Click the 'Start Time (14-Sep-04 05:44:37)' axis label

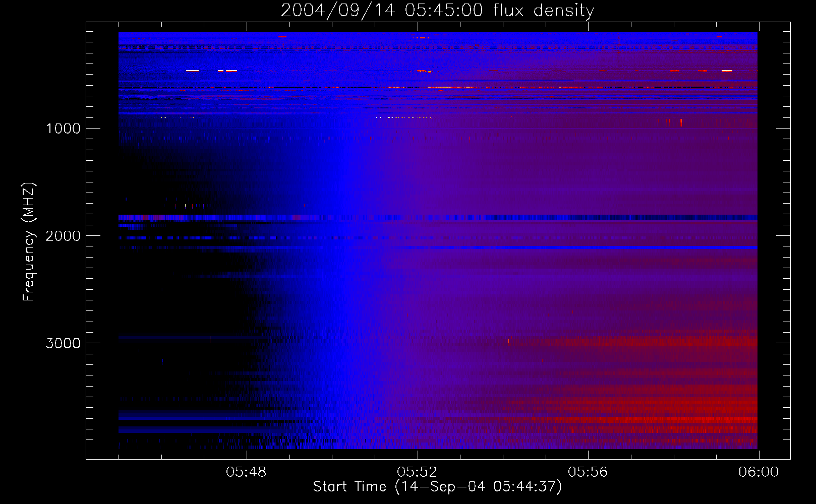pyautogui.click(x=437, y=487)
